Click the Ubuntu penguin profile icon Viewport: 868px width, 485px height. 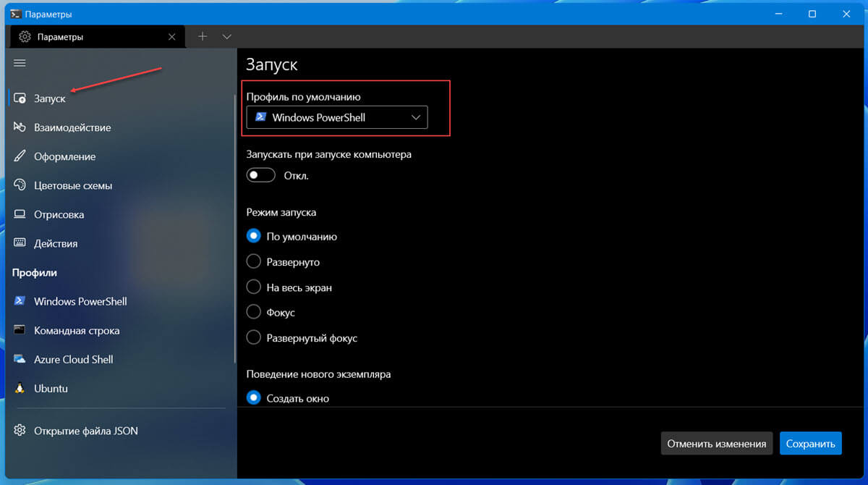20,388
